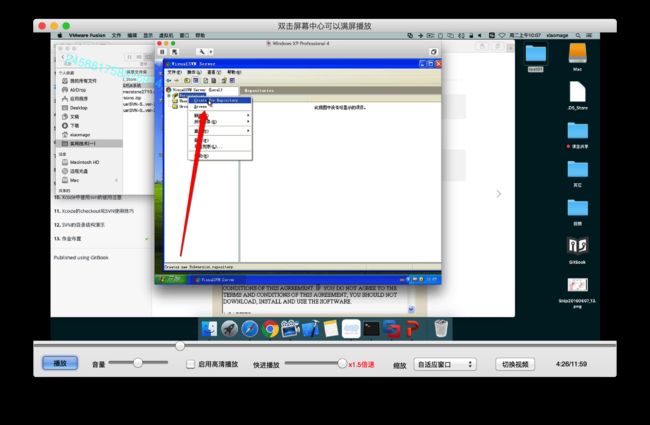Select VisualSVN Server (Local) tree node

tap(197, 90)
